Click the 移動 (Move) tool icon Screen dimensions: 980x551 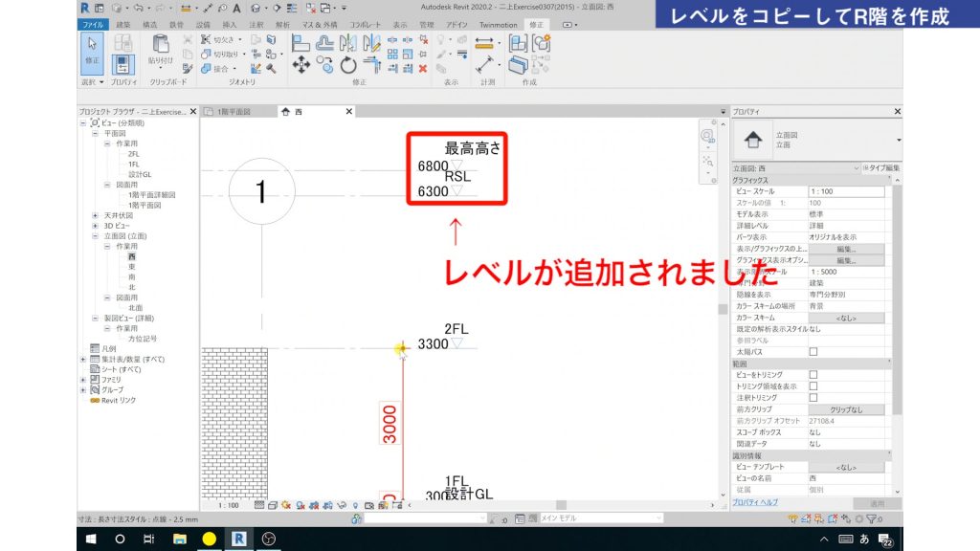tap(301, 64)
